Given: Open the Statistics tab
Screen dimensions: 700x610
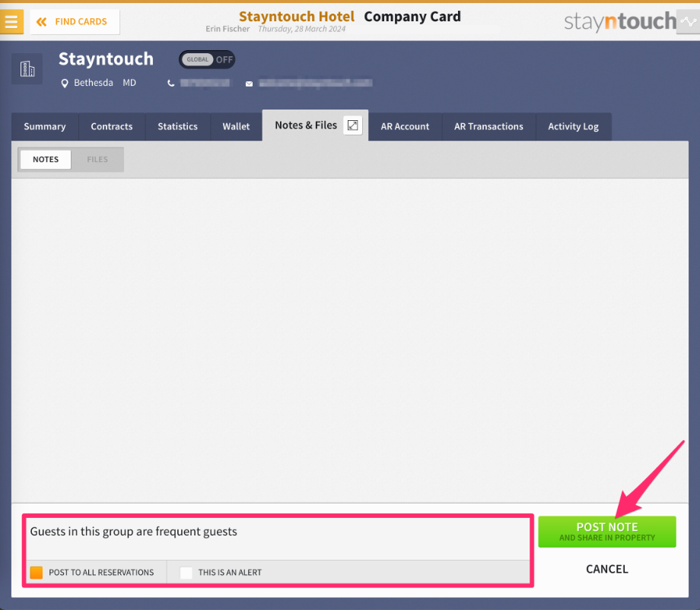Looking at the screenshot, I should (x=178, y=127).
